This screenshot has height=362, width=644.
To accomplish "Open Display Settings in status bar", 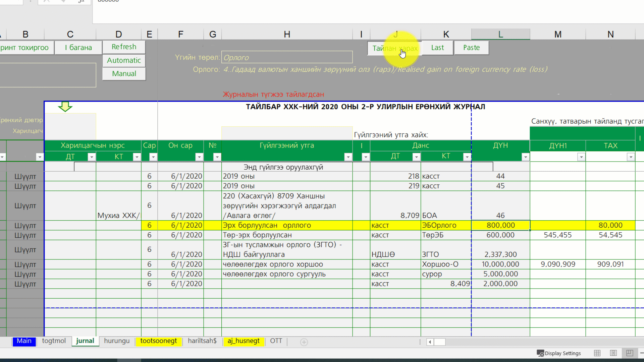I will coord(559,353).
